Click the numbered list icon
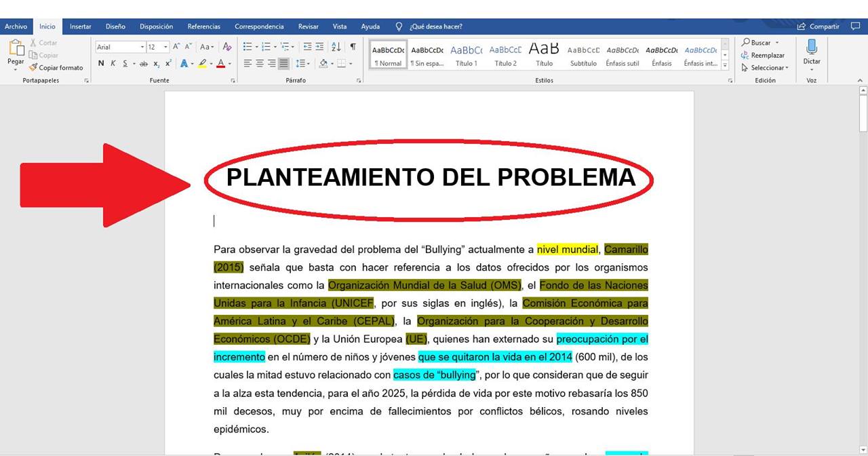 coord(266,47)
